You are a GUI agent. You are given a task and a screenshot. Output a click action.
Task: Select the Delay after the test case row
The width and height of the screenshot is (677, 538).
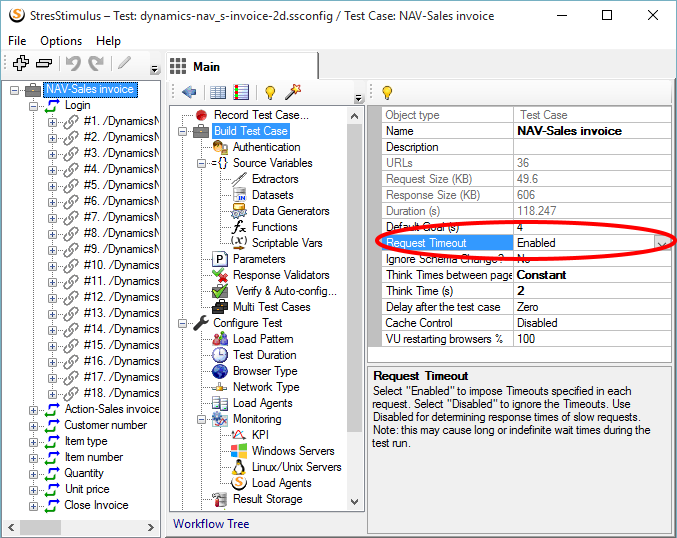(x=526, y=307)
